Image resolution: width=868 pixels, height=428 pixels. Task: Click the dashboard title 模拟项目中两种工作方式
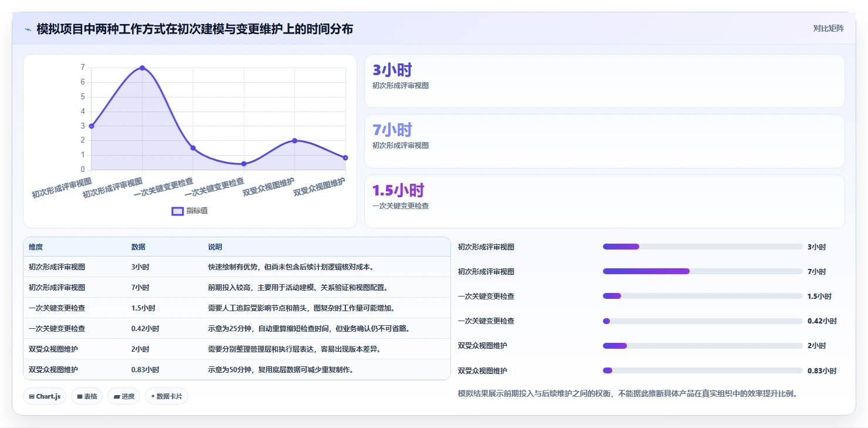195,29
